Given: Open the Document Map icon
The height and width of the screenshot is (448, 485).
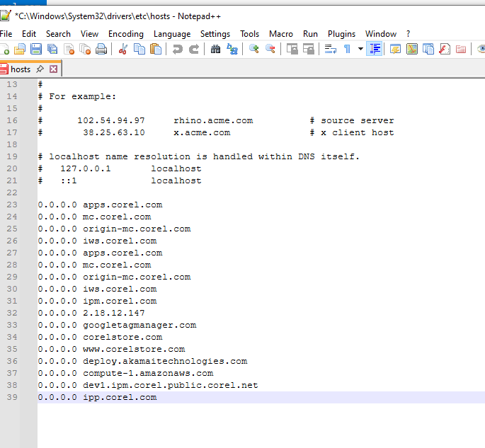Looking at the screenshot, I should pos(411,49).
